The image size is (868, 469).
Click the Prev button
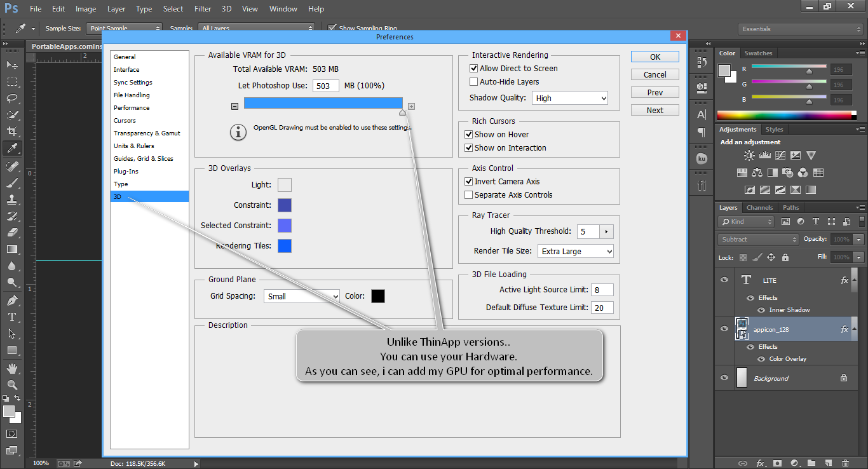pos(655,92)
